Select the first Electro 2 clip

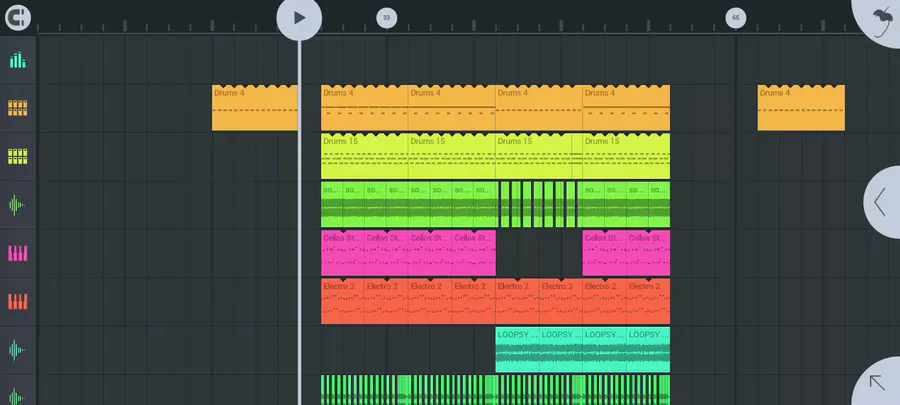pyautogui.click(x=343, y=301)
